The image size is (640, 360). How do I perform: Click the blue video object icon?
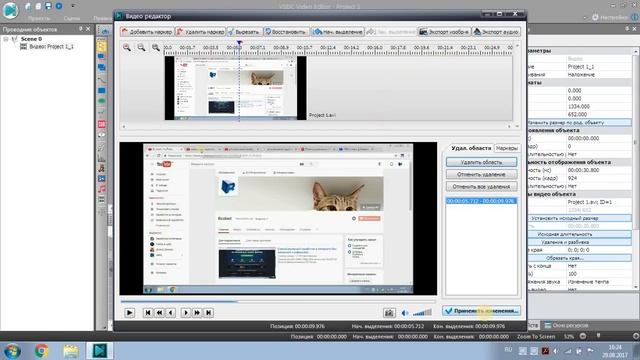102,179
